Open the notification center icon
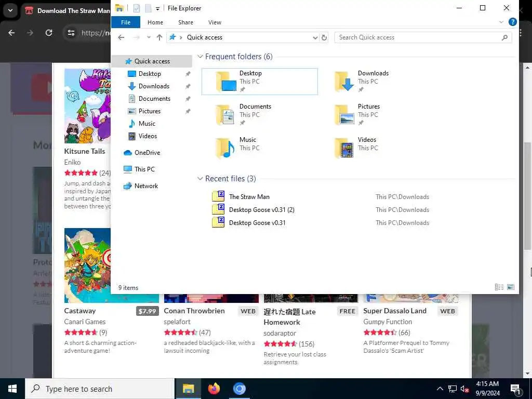The height and width of the screenshot is (399, 532). [x=515, y=389]
